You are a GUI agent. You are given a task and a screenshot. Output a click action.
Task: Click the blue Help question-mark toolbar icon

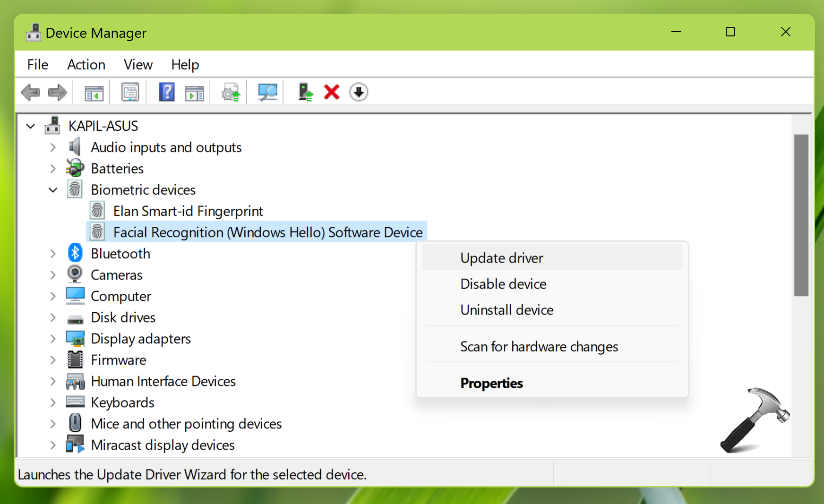coord(167,92)
